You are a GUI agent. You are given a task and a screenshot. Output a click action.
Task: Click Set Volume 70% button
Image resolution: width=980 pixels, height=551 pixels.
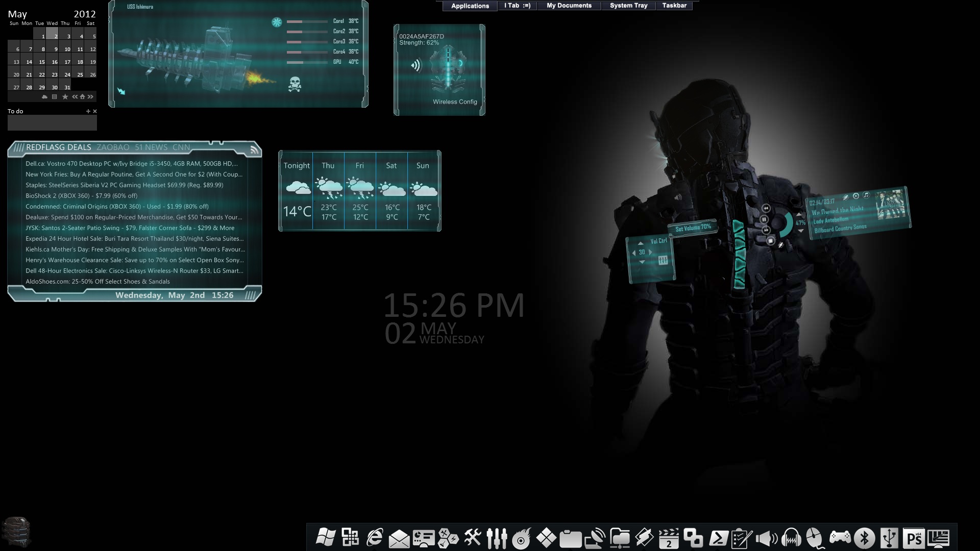pyautogui.click(x=693, y=229)
